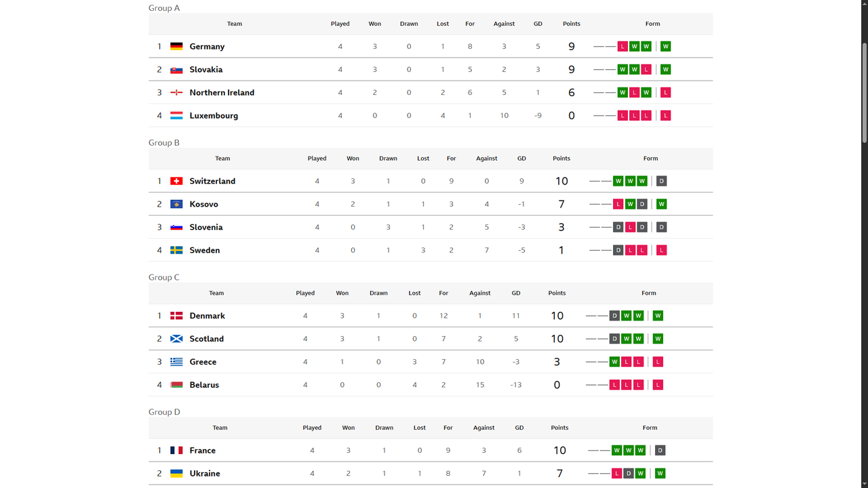868x488 pixels.
Task: Click the Group A heading
Action: (164, 8)
